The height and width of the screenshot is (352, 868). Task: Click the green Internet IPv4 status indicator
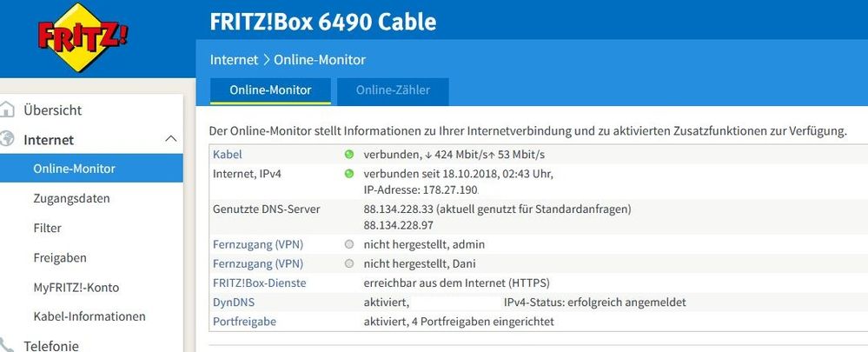(348, 173)
